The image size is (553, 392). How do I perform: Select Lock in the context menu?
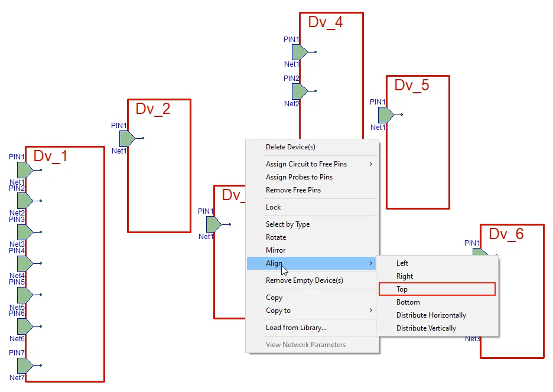point(274,207)
